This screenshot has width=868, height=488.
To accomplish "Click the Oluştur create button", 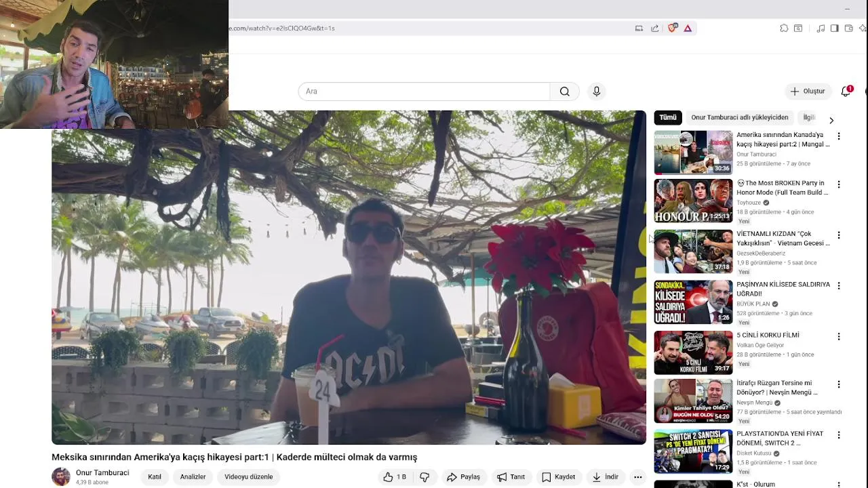I will (807, 91).
